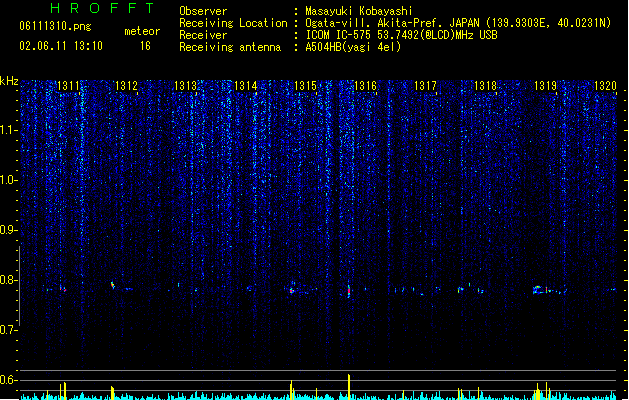Select the filename 06111310.png
The height and width of the screenshot is (400, 629).
55,26
